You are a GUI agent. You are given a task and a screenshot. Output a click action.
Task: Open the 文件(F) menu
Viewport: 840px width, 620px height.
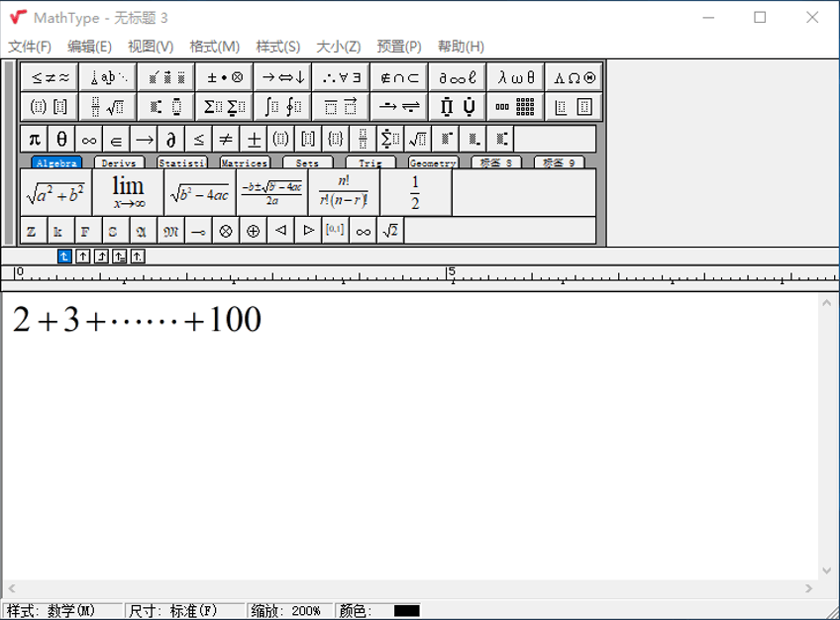coord(30,47)
